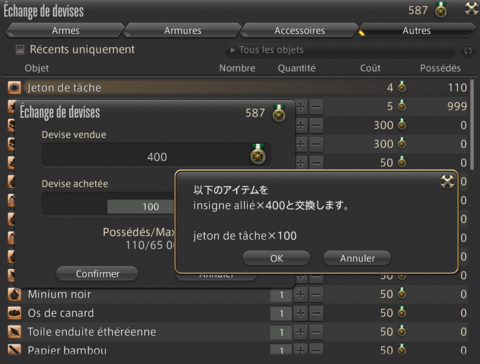
Task: Close the main Échange de devises window
Action: 471,9
